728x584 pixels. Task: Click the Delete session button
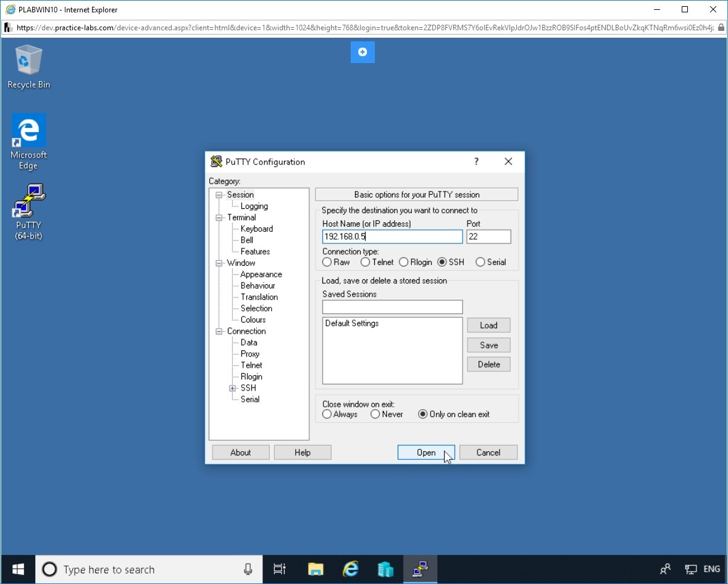[488, 364]
